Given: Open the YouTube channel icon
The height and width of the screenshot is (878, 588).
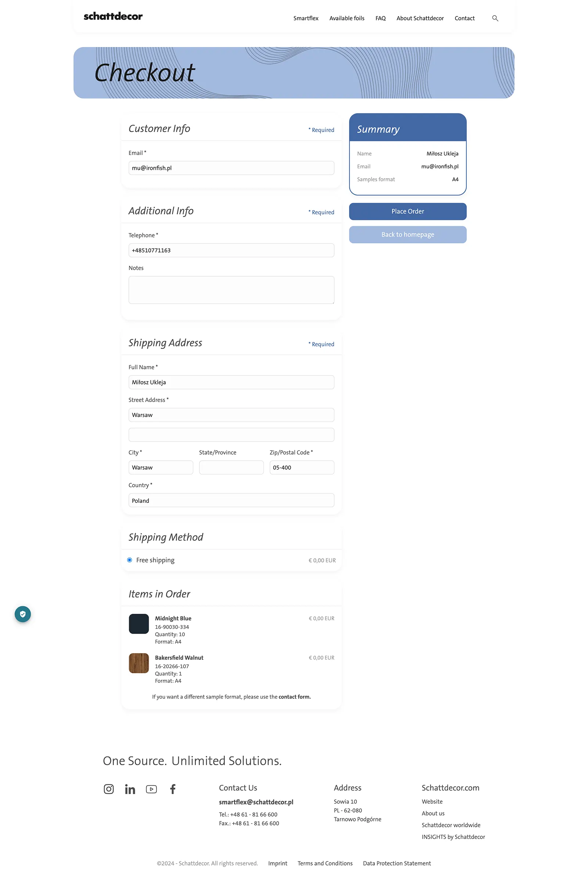Looking at the screenshot, I should click(151, 789).
